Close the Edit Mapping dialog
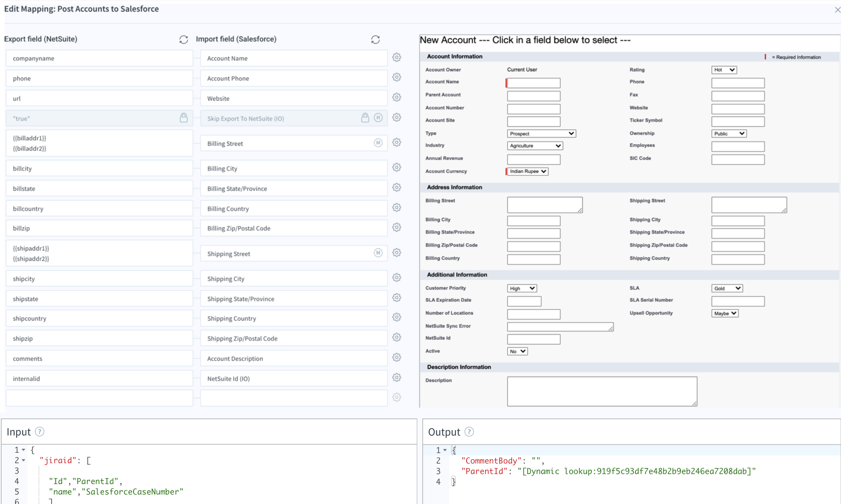Screen dimensions: 841x504 click(837, 10)
